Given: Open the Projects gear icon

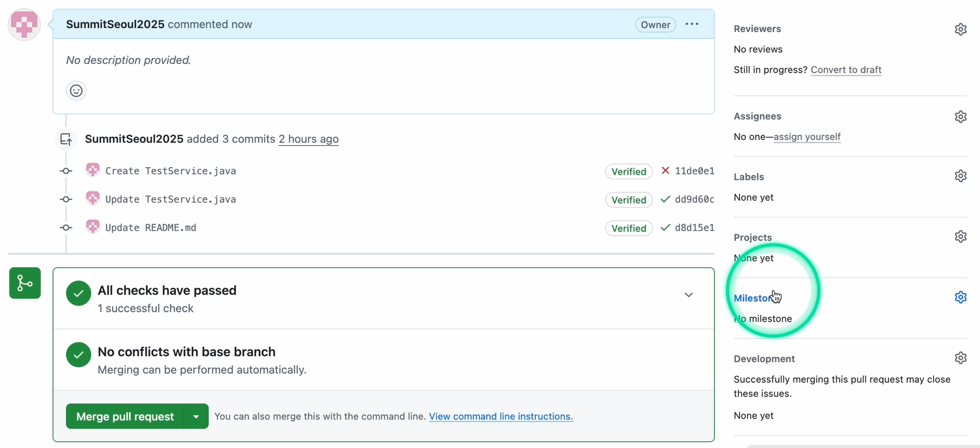Looking at the screenshot, I should (x=960, y=237).
